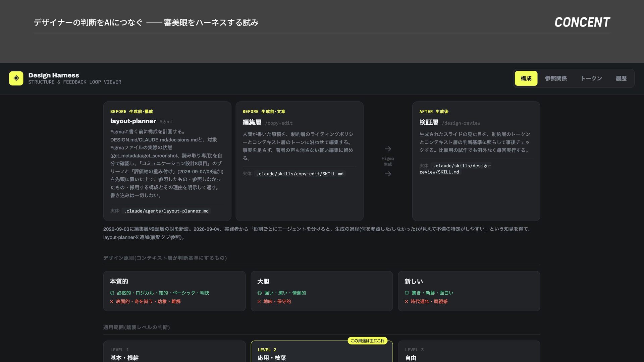
Task: Click the copy-edit SKILL.md file path
Action: click(x=300, y=174)
